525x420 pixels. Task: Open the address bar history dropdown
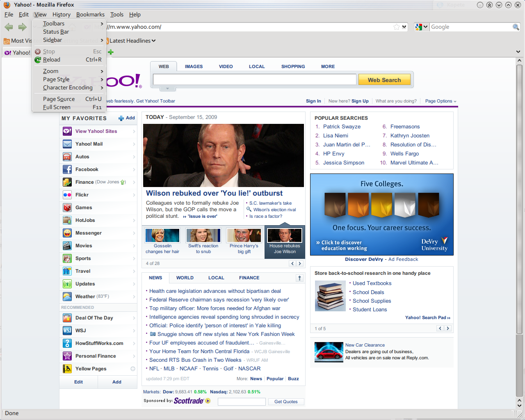pos(404,27)
